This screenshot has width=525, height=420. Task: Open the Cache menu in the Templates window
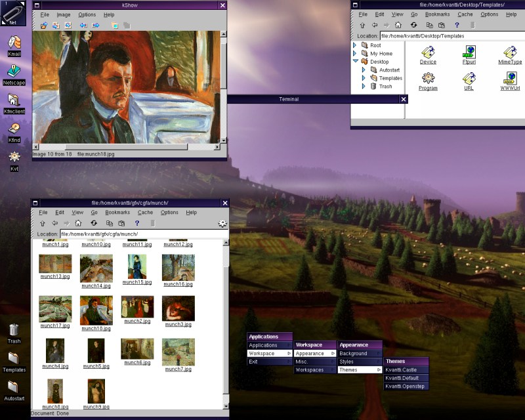465,14
